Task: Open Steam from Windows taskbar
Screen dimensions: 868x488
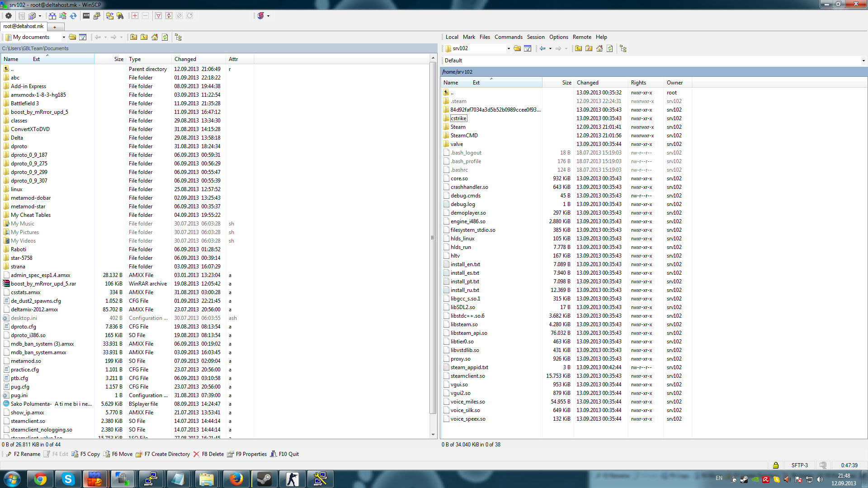Action: click(x=264, y=479)
